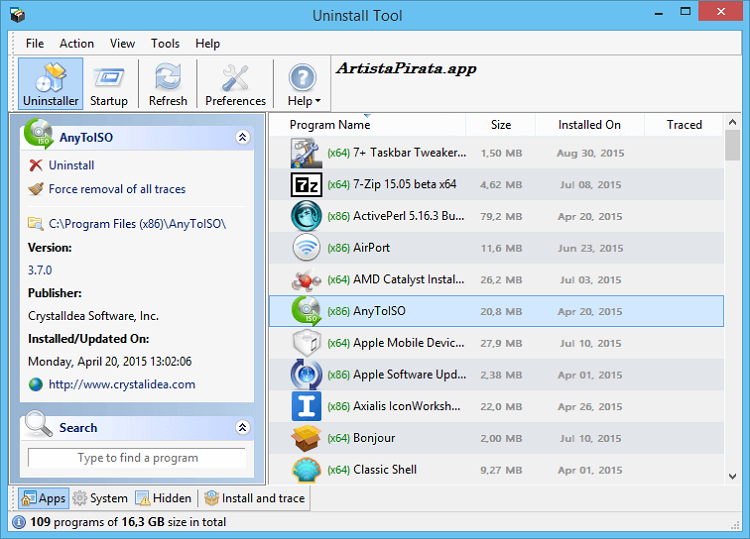Open the Install and trace tab

[254, 498]
